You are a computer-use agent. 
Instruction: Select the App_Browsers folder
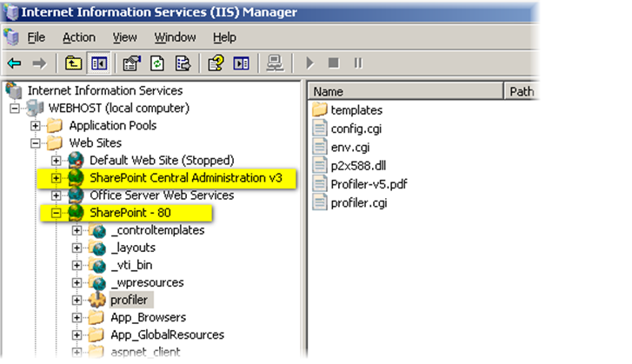149,317
